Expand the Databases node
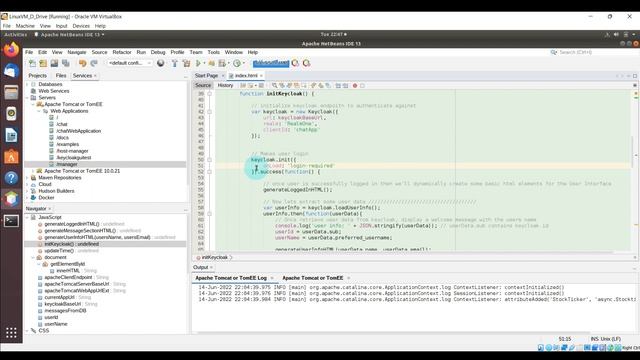 [28, 84]
